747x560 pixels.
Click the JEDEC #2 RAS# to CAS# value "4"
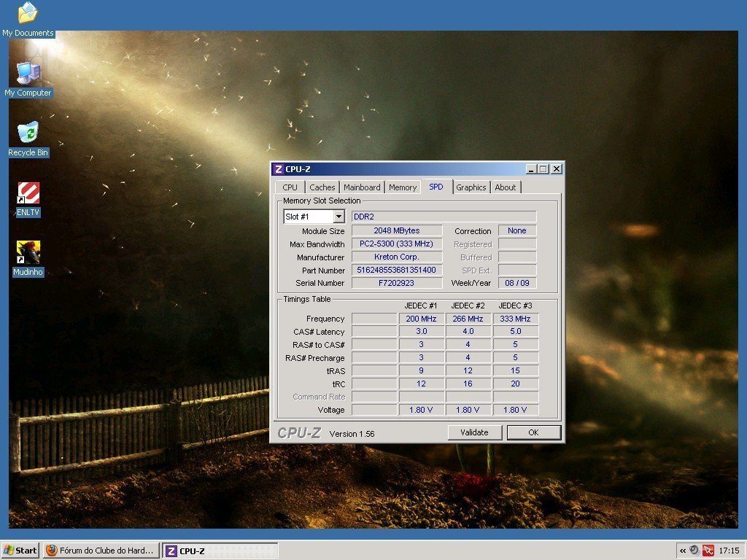click(x=468, y=344)
